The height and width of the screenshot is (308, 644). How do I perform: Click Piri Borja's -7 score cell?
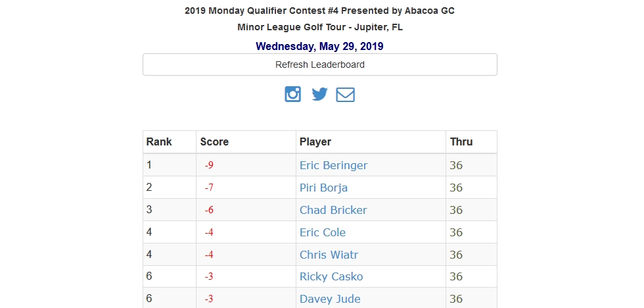tap(246, 188)
